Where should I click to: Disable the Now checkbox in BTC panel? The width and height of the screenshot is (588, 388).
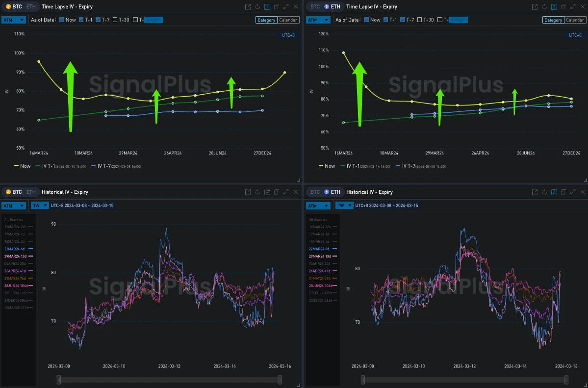62,20
